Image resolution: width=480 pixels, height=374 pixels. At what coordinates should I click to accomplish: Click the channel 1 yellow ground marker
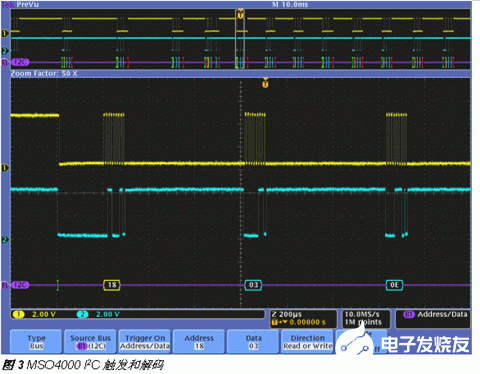pyautogui.click(x=5, y=168)
